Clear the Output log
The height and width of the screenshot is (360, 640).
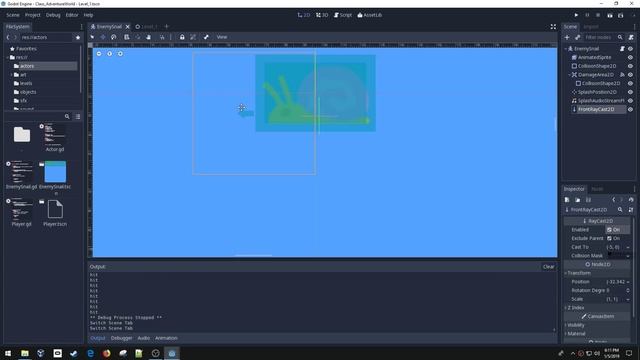coord(549,267)
